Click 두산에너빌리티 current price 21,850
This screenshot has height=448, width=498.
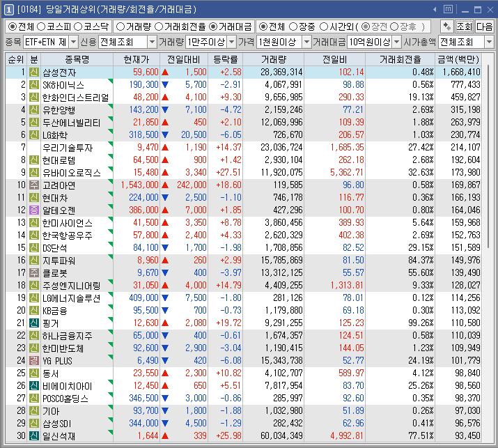[x=146, y=123]
